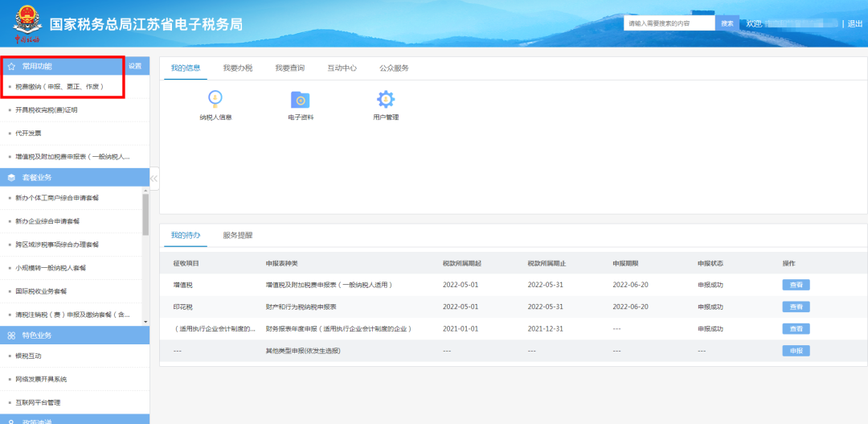The width and height of the screenshot is (868, 424).
Task: Select the 我的待办 tab
Action: coord(185,235)
